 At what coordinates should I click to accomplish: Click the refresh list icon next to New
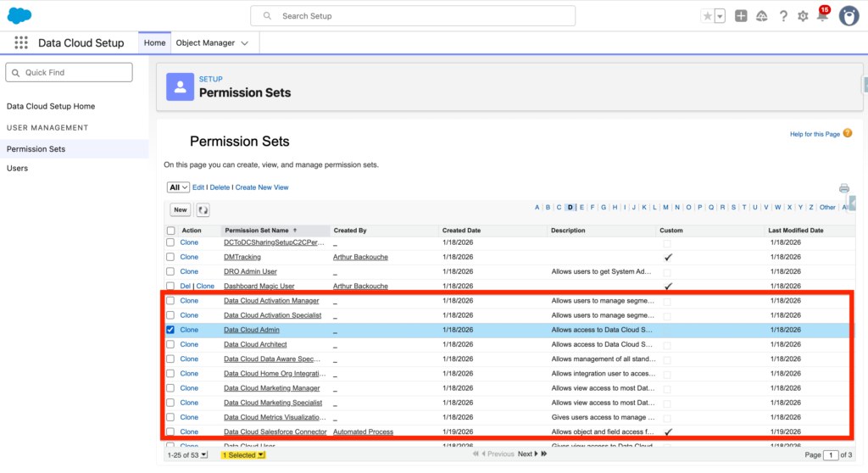(203, 209)
